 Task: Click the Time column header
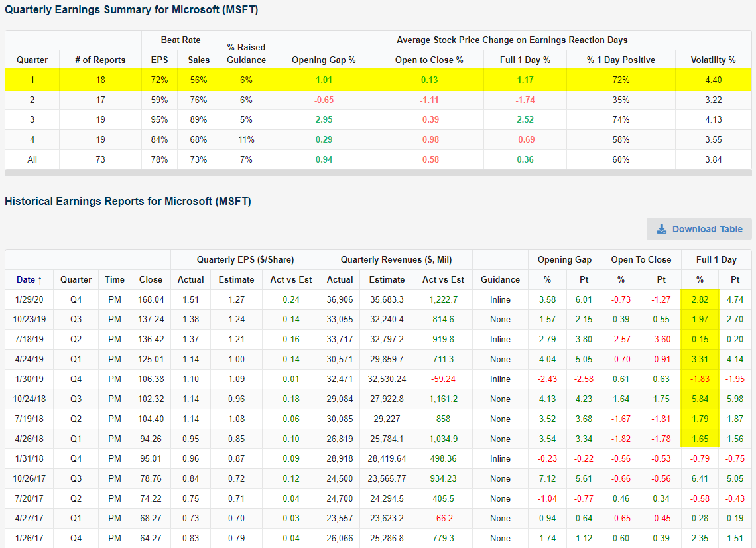(115, 279)
